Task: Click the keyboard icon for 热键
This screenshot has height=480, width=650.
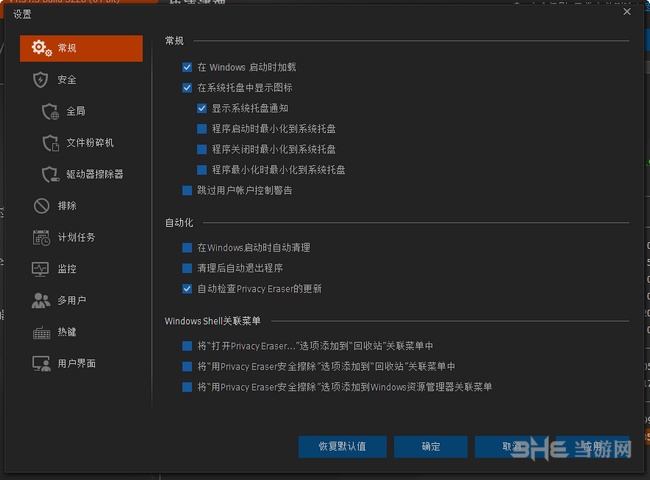Action: click(41, 332)
